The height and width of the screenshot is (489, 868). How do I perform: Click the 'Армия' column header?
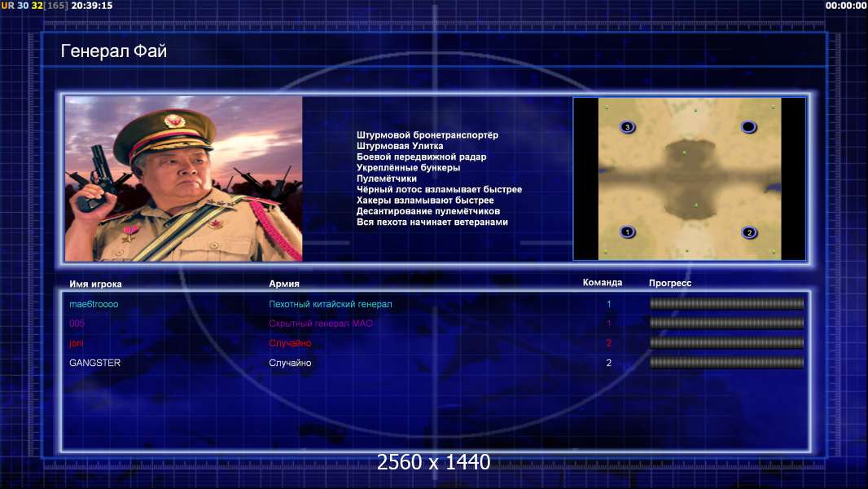click(x=284, y=284)
